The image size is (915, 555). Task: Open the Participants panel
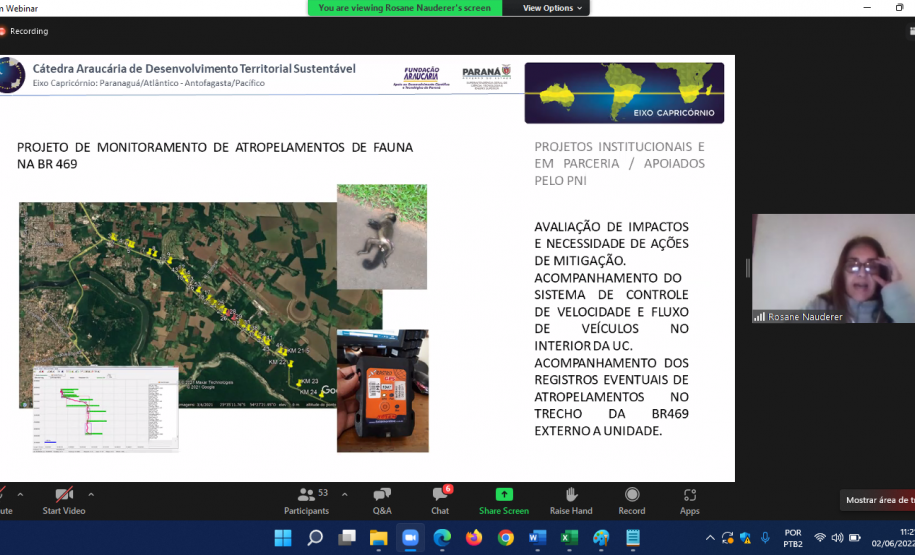pyautogui.click(x=306, y=500)
